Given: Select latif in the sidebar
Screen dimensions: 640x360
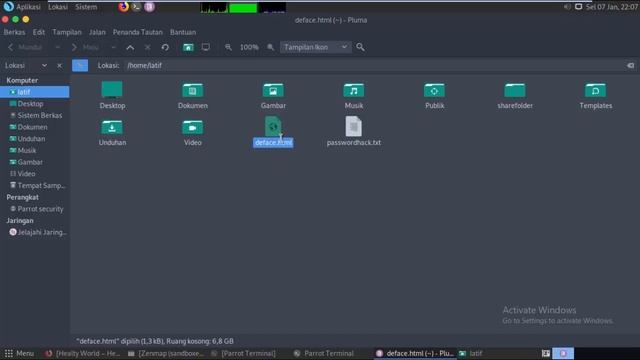Looking at the screenshot, I should (35, 92).
